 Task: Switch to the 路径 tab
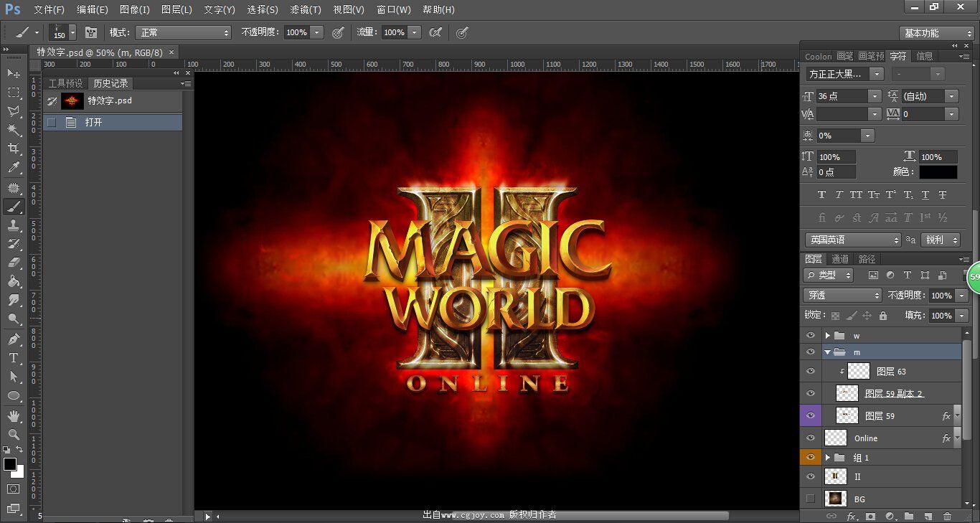click(x=867, y=259)
